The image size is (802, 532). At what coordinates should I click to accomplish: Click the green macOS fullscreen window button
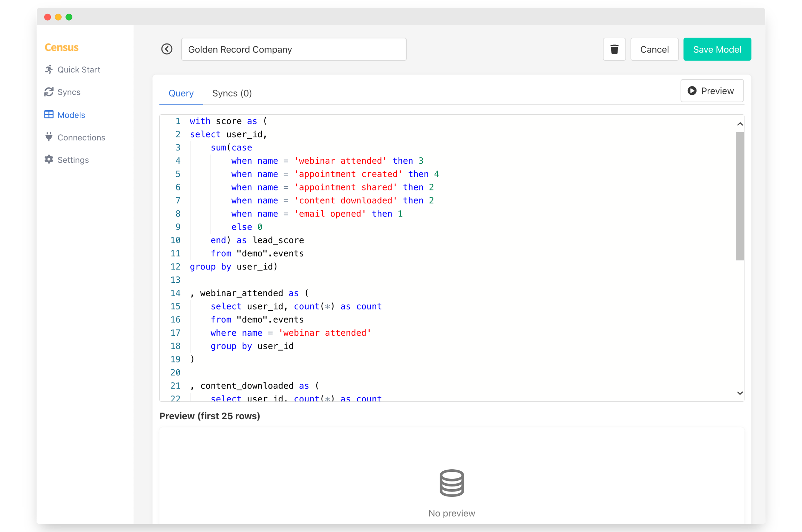[x=69, y=17]
